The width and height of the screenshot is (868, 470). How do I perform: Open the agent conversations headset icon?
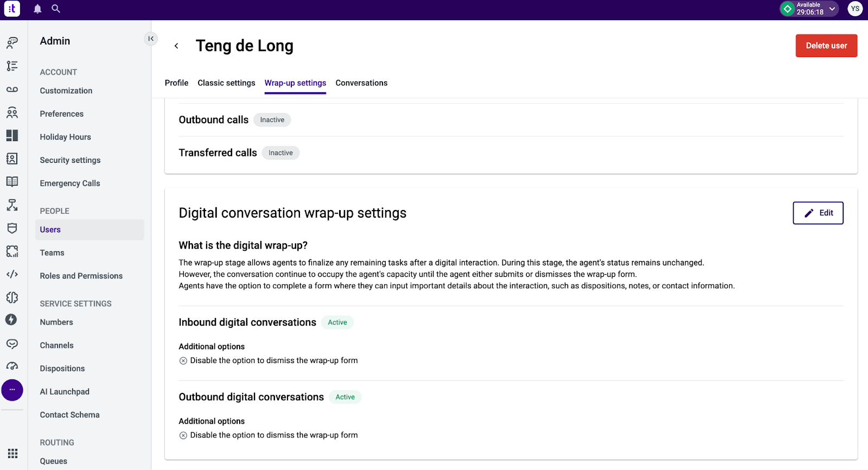pyautogui.click(x=12, y=42)
